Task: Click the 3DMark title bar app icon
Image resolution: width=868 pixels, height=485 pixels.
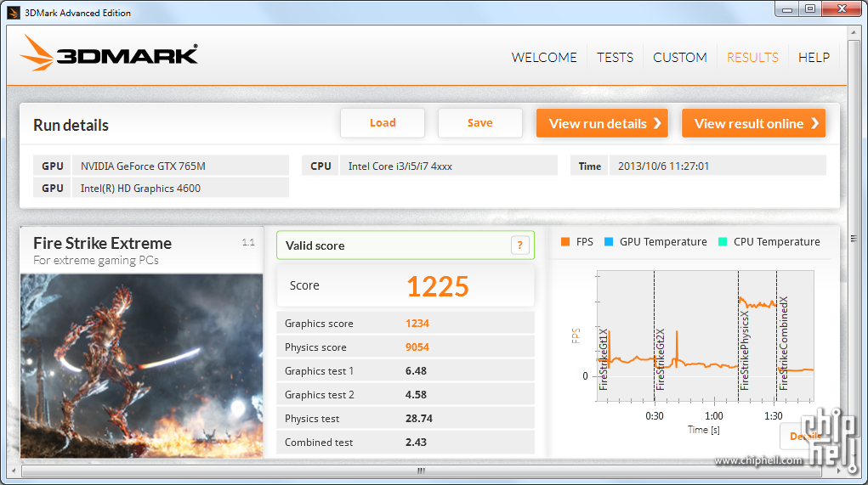Action: coord(14,12)
